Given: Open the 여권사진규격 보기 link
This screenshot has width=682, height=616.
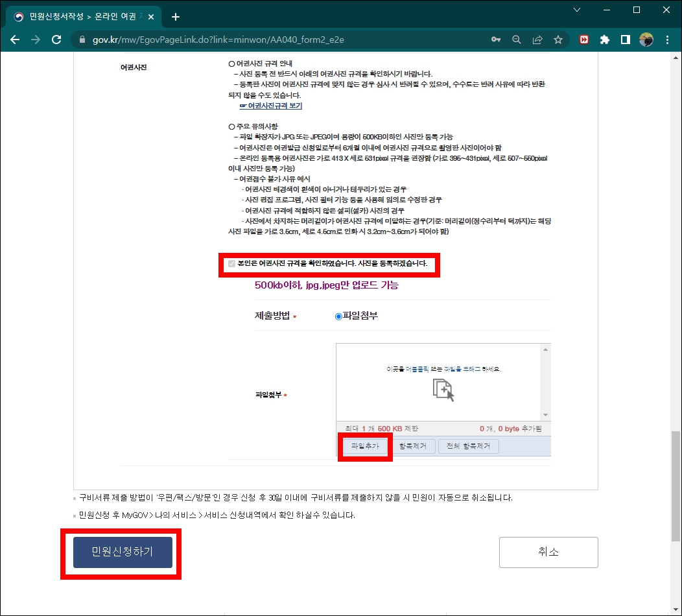Looking at the screenshot, I should [270, 106].
